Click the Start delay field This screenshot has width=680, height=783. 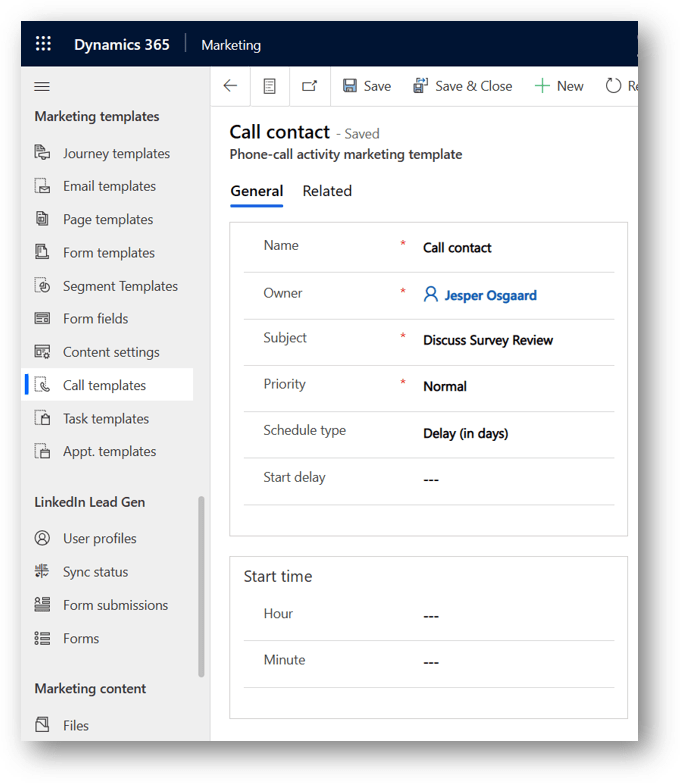(515, 479)
